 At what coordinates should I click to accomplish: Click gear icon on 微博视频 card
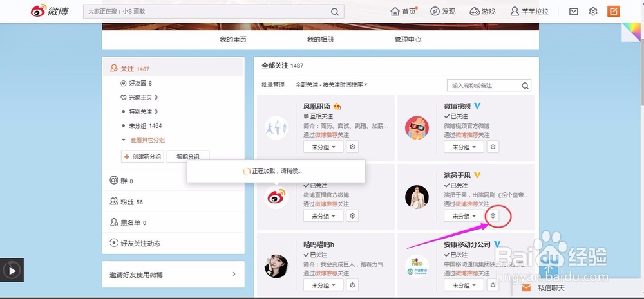coord(493,147)
